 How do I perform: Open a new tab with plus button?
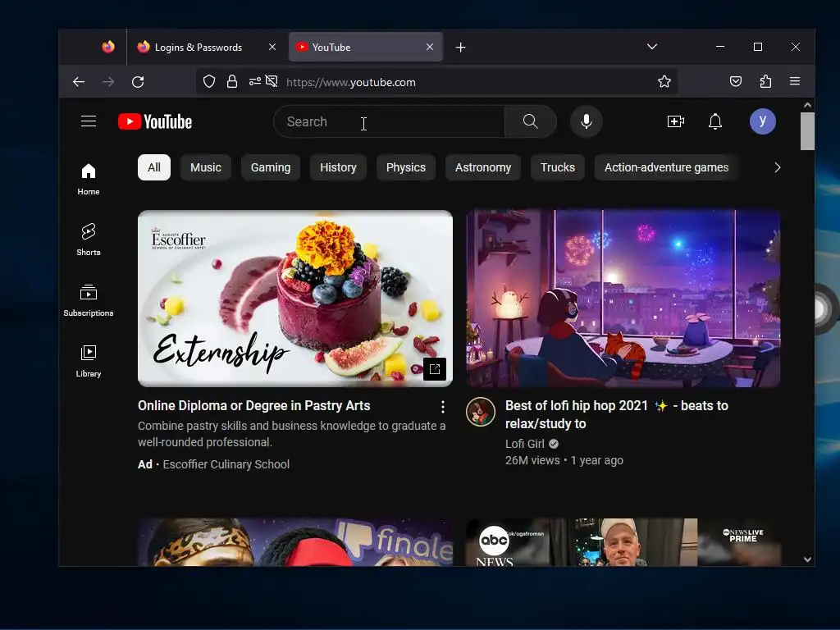click(x=461, y=47)
